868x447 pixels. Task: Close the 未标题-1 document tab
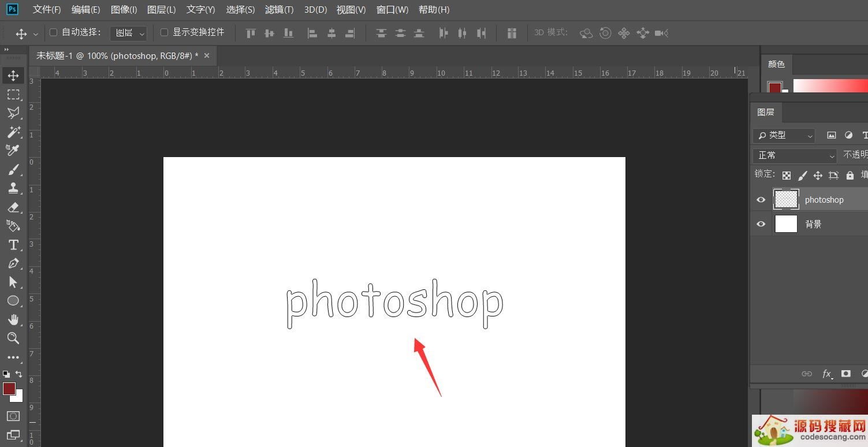pyautogui.click(x=207, y=55)
